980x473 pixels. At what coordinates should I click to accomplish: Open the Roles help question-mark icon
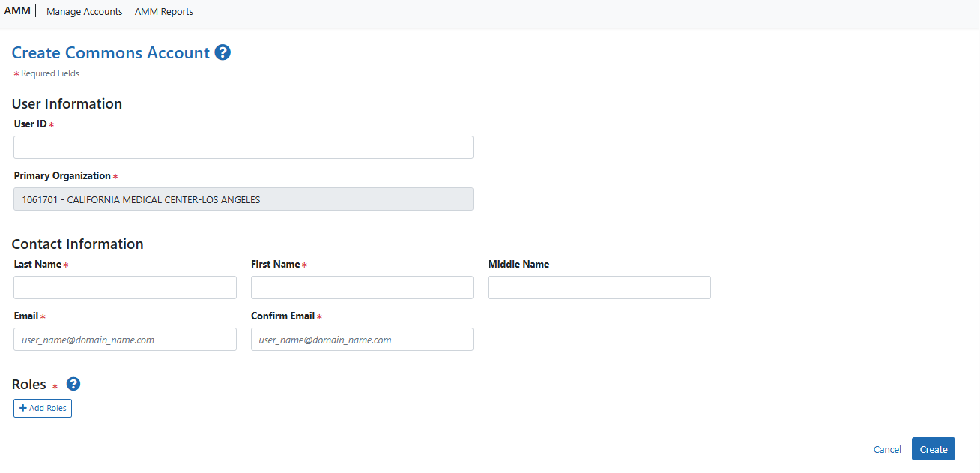pos(73,384)
